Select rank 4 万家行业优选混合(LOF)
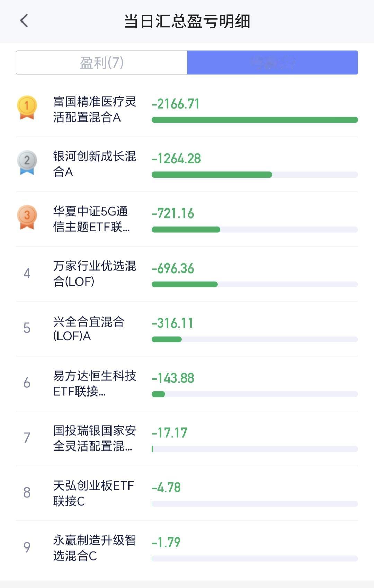The height and width of the screenshot is (588, 374). [187, 274]
